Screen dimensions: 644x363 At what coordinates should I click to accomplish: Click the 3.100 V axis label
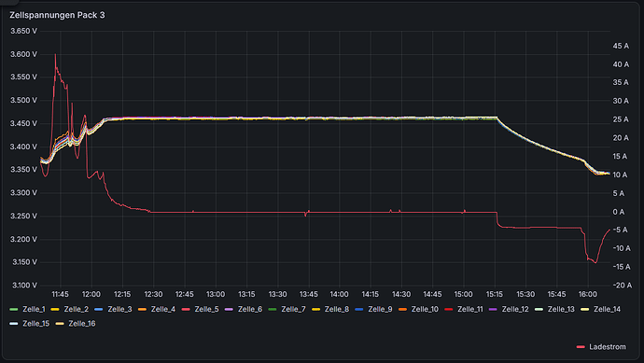tap(24, 286)
